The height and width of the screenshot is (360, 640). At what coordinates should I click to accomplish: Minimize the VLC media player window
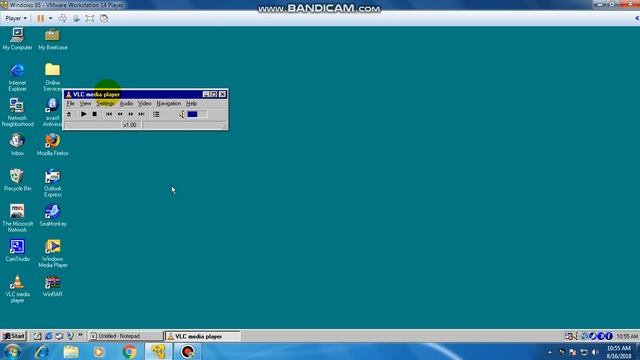coord(206,94)
